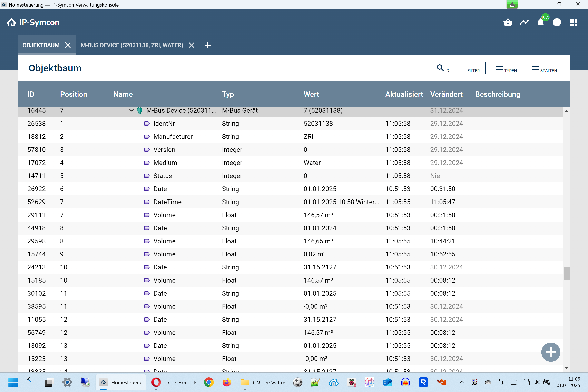
Task: Sort by the ID column header
Action: (31, 94)
